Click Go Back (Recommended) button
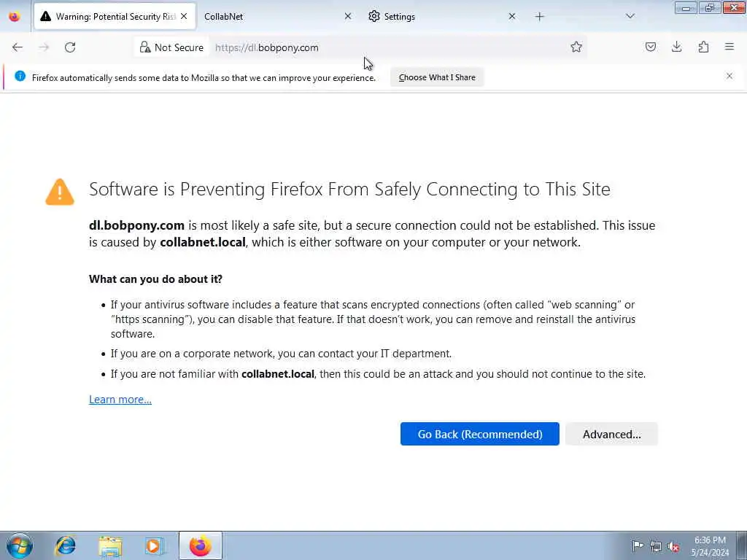The image size is (747, 560). pyautogui.click(x=480, y=434)
